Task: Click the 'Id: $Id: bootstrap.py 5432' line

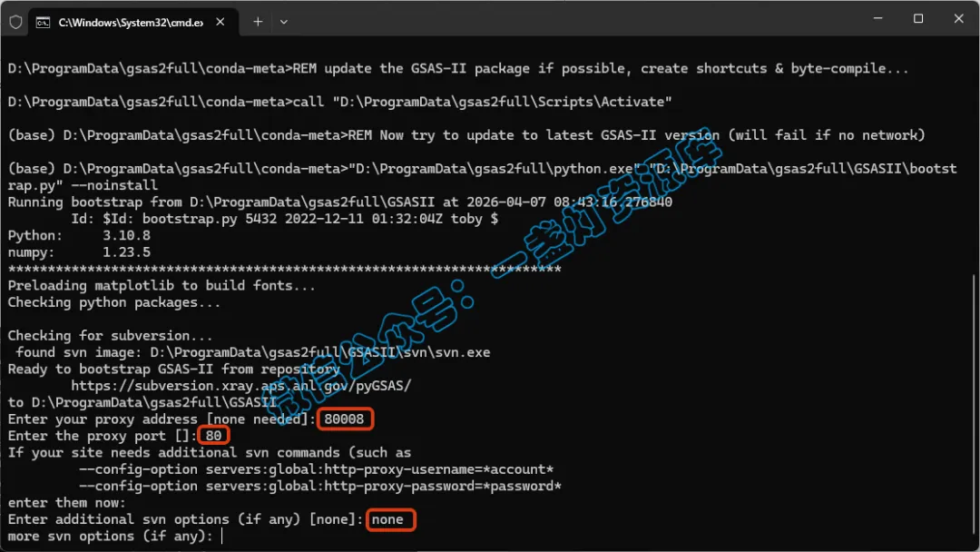Action: 284,219
